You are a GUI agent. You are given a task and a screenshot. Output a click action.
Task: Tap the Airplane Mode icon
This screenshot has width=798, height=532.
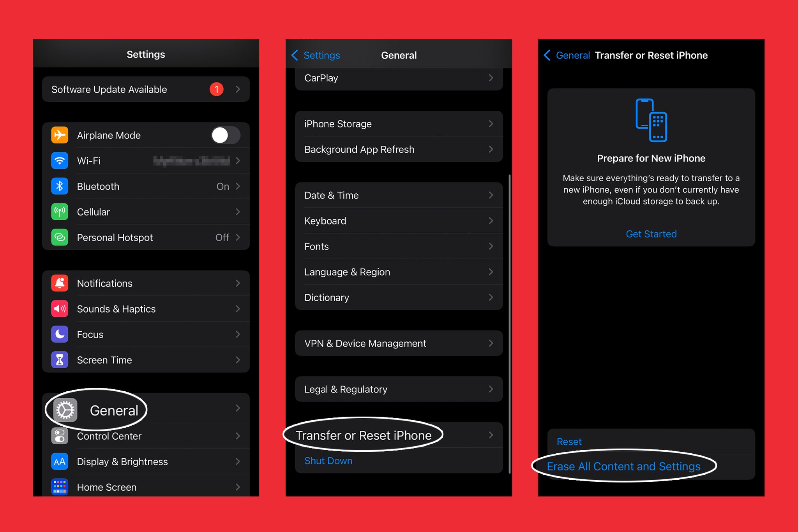click(59, 135)
